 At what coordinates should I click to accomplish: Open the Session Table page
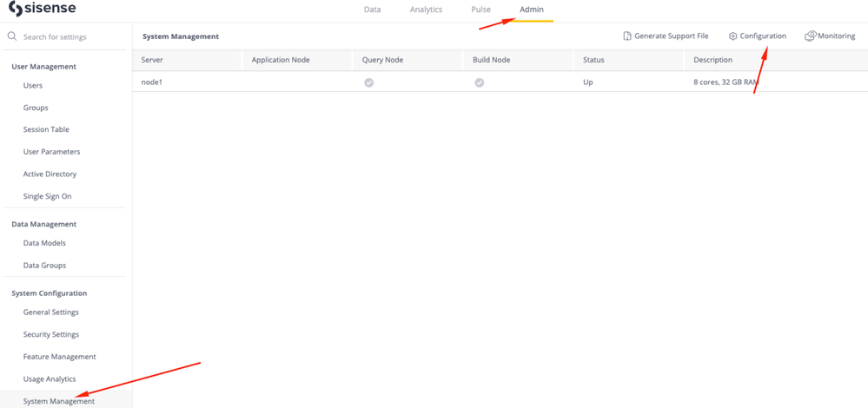click(46, 129)
